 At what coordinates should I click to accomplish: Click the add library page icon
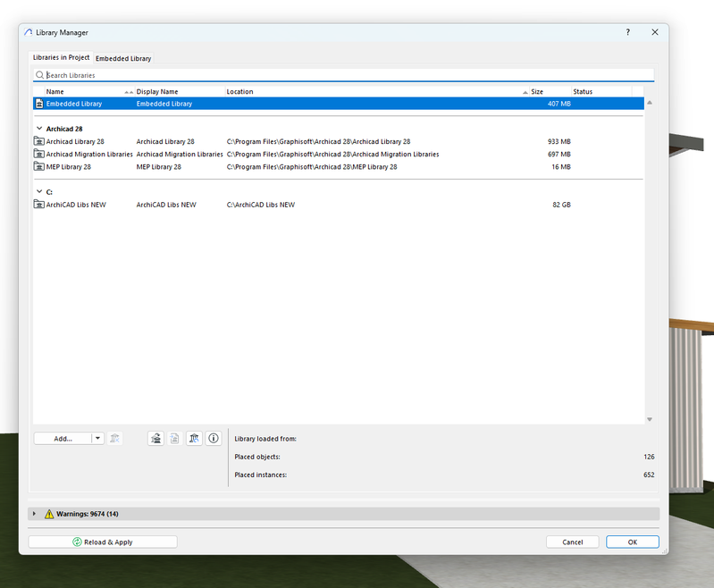point(174,438)
